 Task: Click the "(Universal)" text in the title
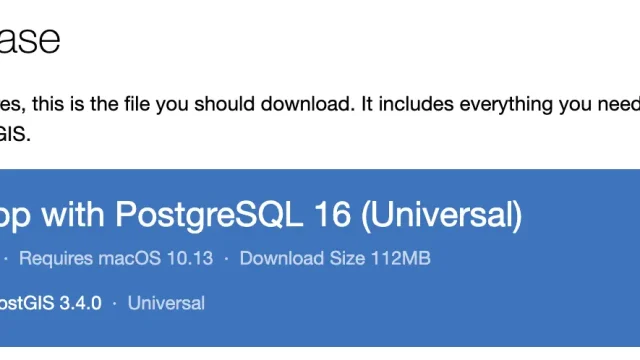(442, 215)
